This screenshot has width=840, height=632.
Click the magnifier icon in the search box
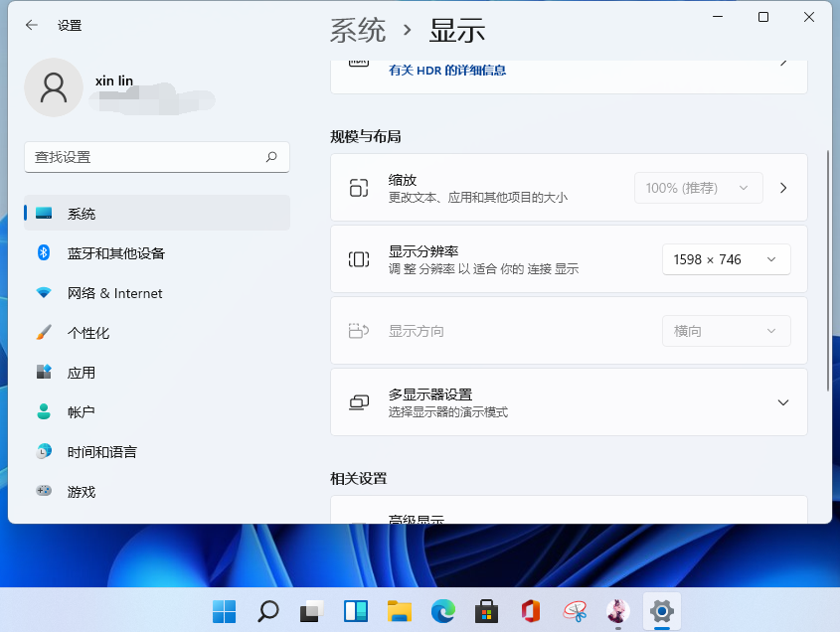271,157
